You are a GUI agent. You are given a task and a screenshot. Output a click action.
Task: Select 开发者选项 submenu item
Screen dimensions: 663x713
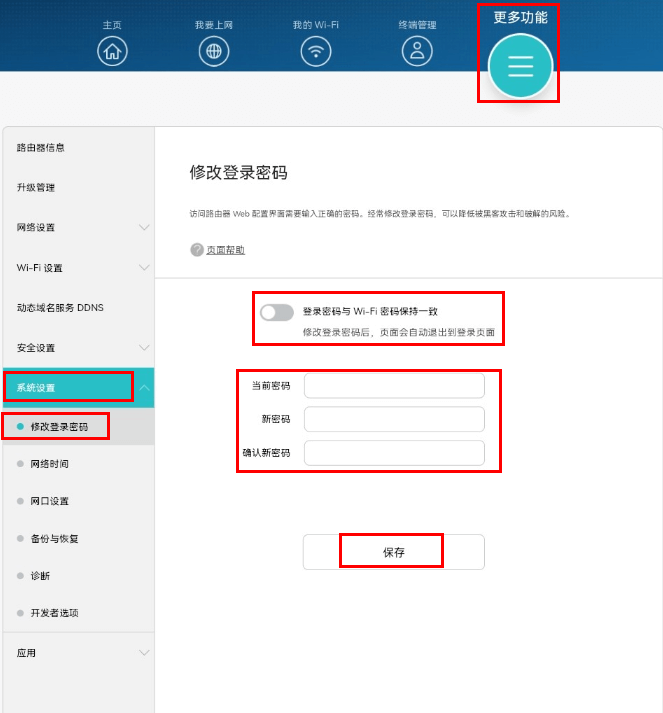[55, 613]
